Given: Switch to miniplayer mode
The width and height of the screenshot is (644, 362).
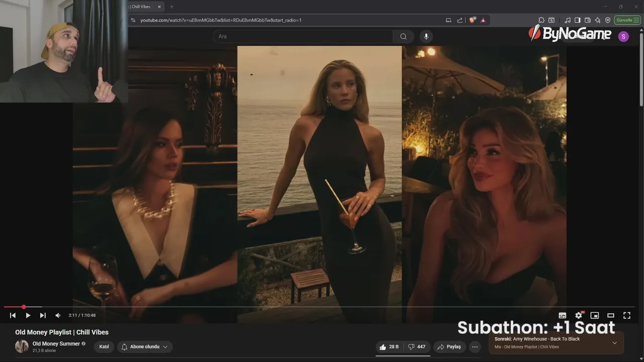Looking at the screenshot, I should [x=595, y=315].
